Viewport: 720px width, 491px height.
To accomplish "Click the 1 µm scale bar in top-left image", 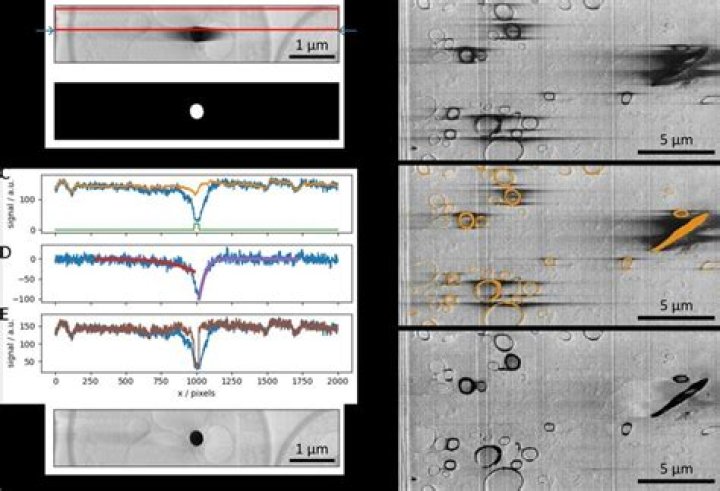I will point(312,56).
